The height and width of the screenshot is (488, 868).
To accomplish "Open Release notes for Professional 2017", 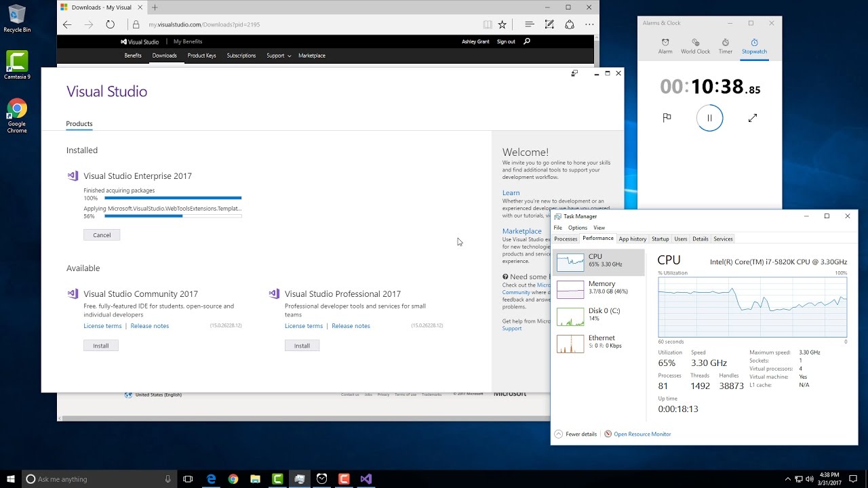I will click(x=351, y=326).
